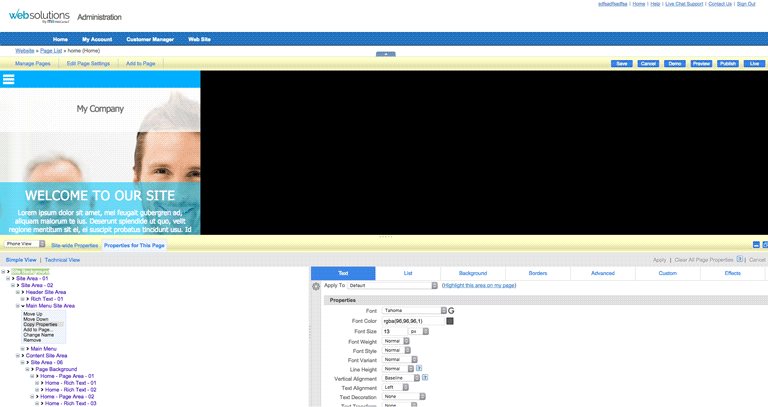Click the gear icon beside Apply To
This screenshot has width=768, height=407.
click(316, 286)
